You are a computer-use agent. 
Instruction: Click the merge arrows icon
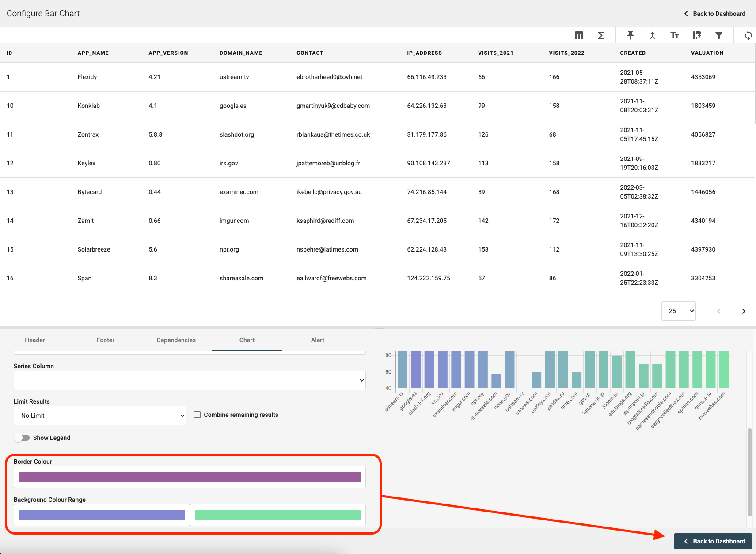(653, 35)
